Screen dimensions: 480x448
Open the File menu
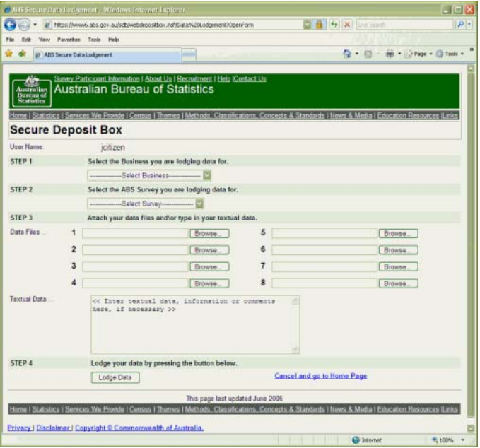(10, 40)
